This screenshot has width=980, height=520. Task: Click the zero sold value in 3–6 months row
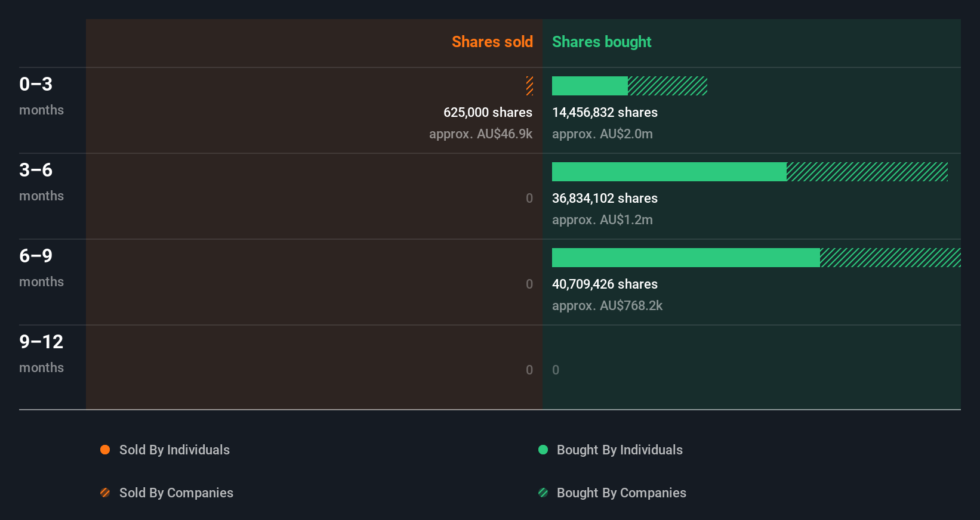click(x=529, y=199)
